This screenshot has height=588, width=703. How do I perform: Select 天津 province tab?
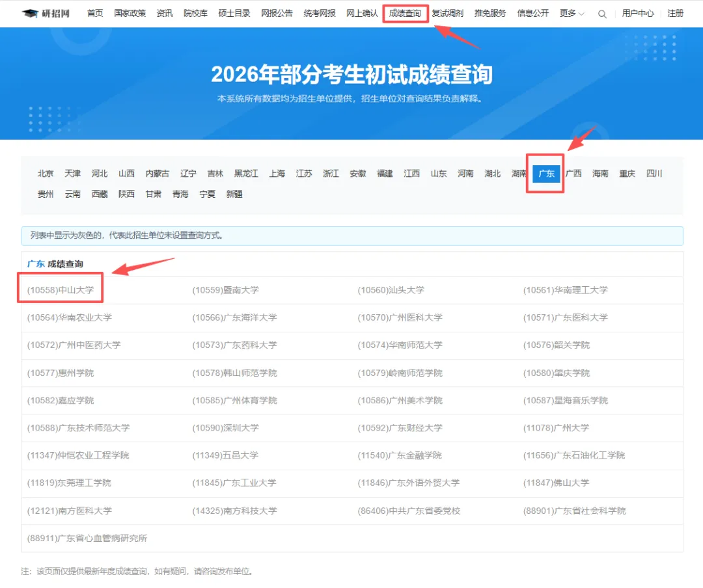[73, 174]
